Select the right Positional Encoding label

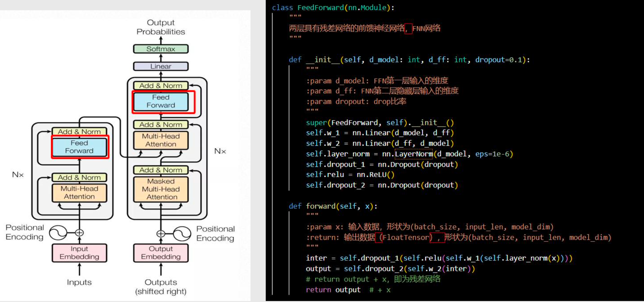[x=215, y=234]
